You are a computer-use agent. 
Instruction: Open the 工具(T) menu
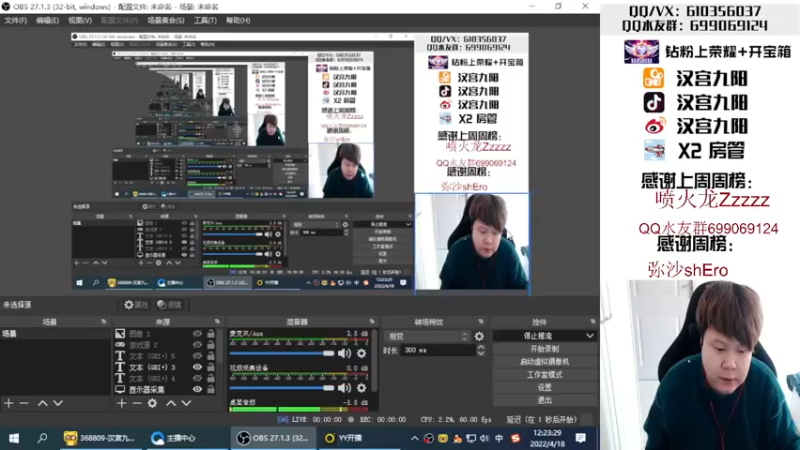pyautogui.click(x=205, y=20)
